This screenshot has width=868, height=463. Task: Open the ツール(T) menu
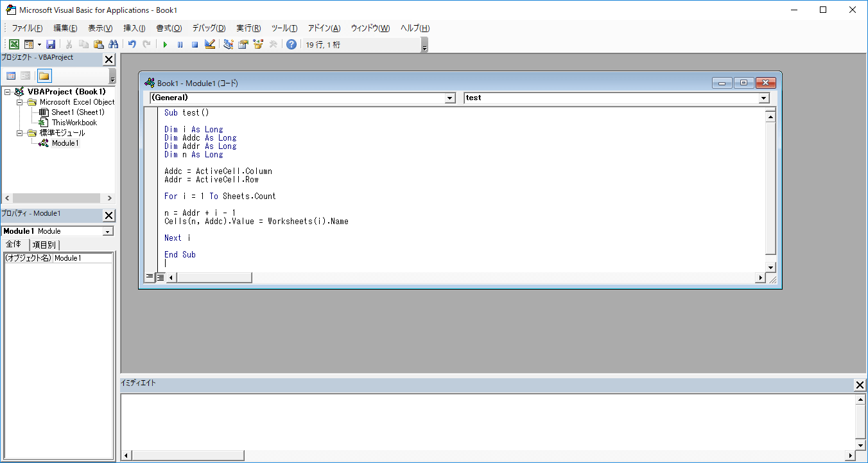284,28
